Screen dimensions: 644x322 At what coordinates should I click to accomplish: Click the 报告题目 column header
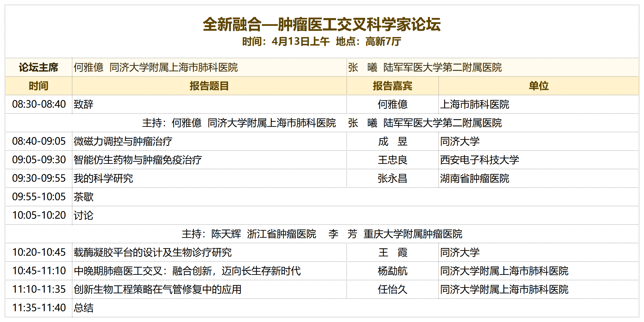point(209,86)
